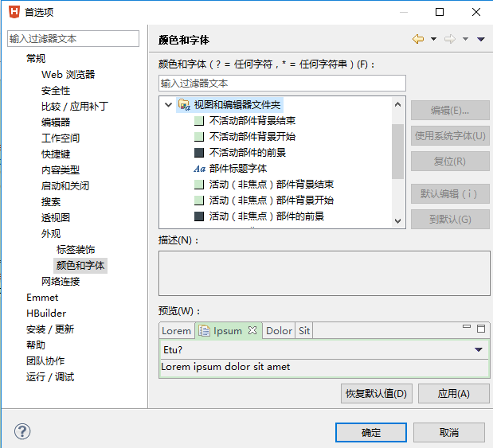Click the 不活动部件背景开始 color swatch

point(199,137)
